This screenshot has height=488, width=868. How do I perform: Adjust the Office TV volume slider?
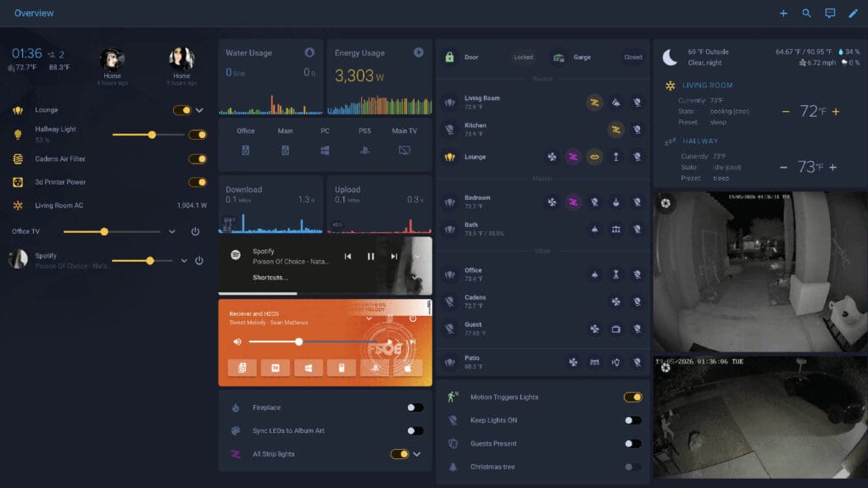112,232
